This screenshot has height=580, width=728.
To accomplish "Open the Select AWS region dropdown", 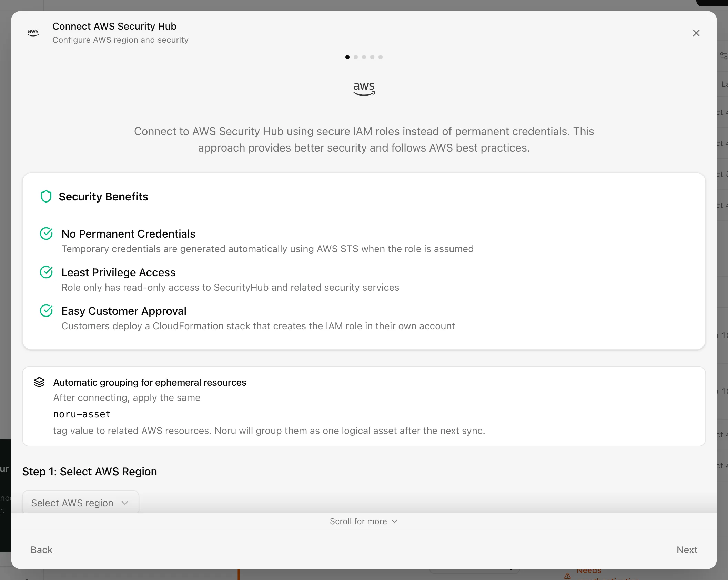I will click(81, 503).
